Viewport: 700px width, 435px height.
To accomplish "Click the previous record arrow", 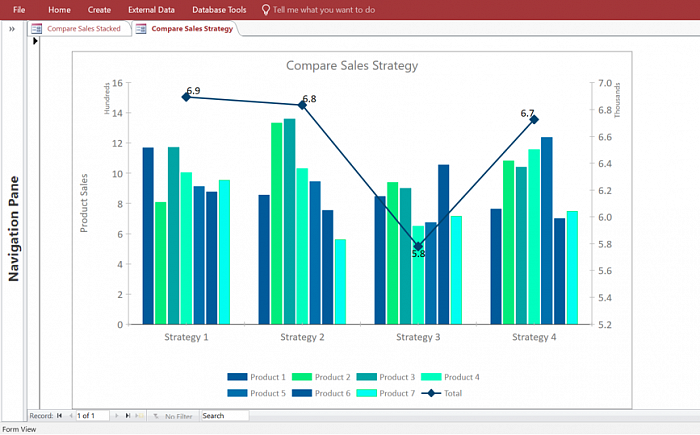I will [x=70, y=415].
